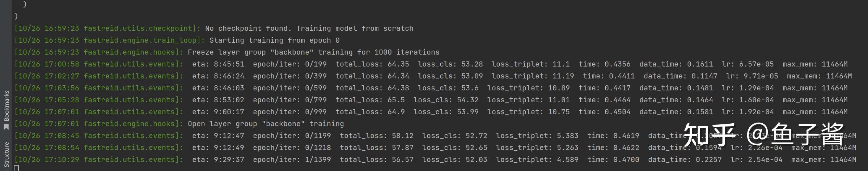Viewport: 868px width, 171px height.
Task: Click time 0.4619 in the 0/1199 row
Action: (613, 136)
